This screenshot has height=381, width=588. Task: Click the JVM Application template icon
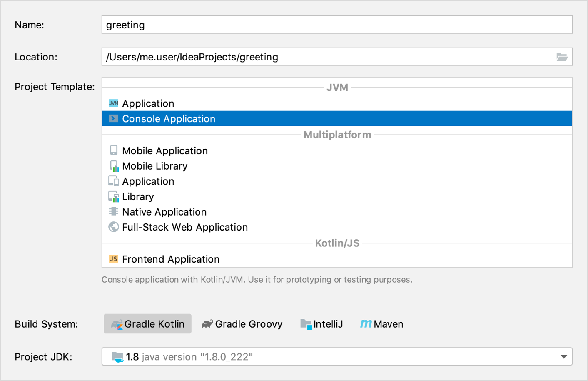pos(113,103)
